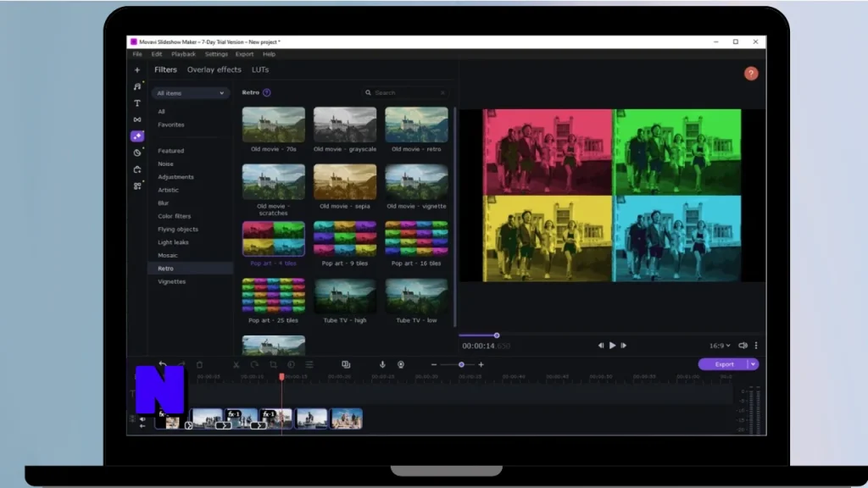Screen dimensions: 868x488
Task: Open the Color adjustments tool
Action: click(292, 364)
